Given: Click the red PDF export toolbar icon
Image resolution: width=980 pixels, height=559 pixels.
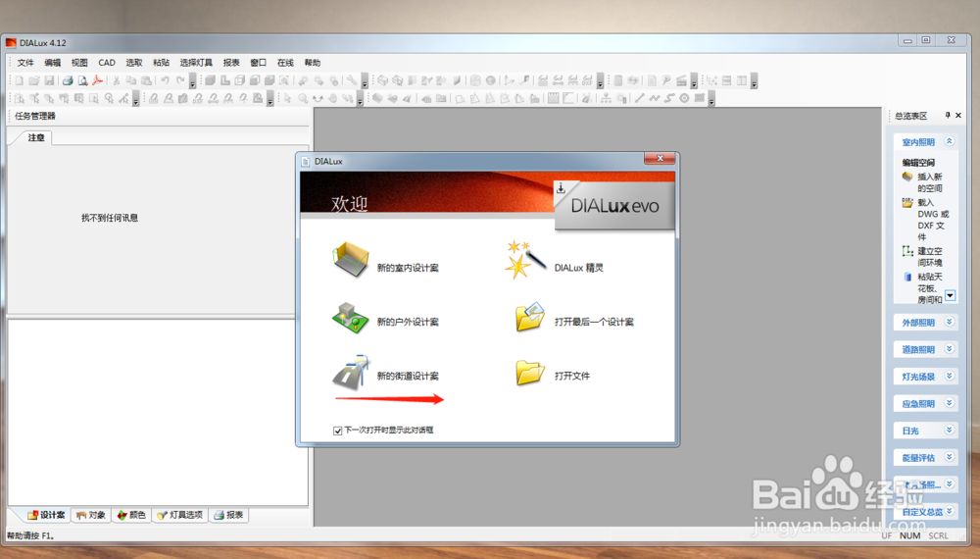Looking at the screenshot, I should (x=97, y=80).
